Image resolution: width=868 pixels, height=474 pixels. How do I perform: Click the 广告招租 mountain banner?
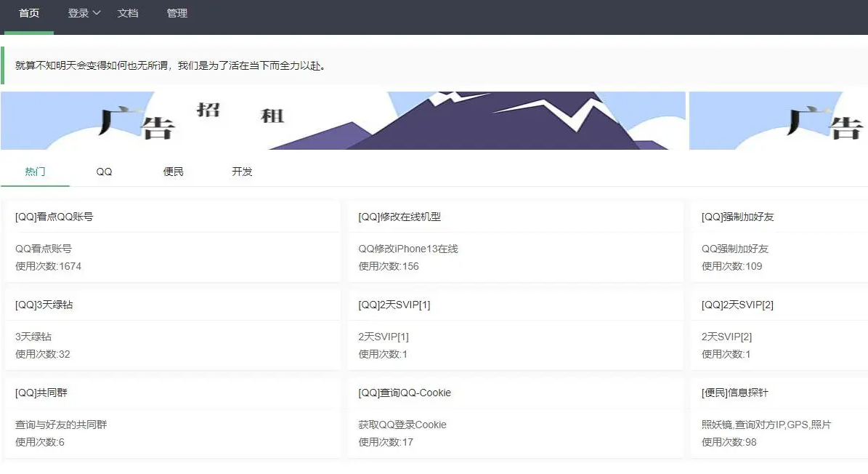344,121
